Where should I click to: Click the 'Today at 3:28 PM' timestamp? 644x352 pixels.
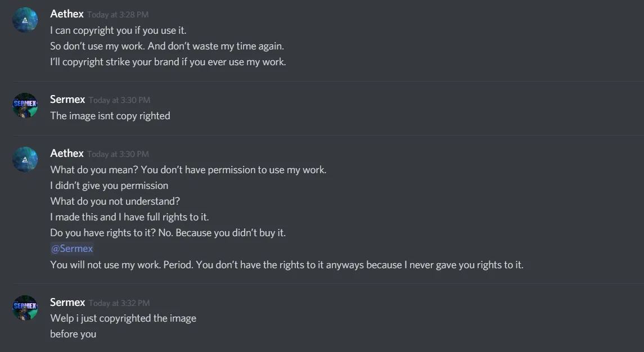(x=118, y=15)
